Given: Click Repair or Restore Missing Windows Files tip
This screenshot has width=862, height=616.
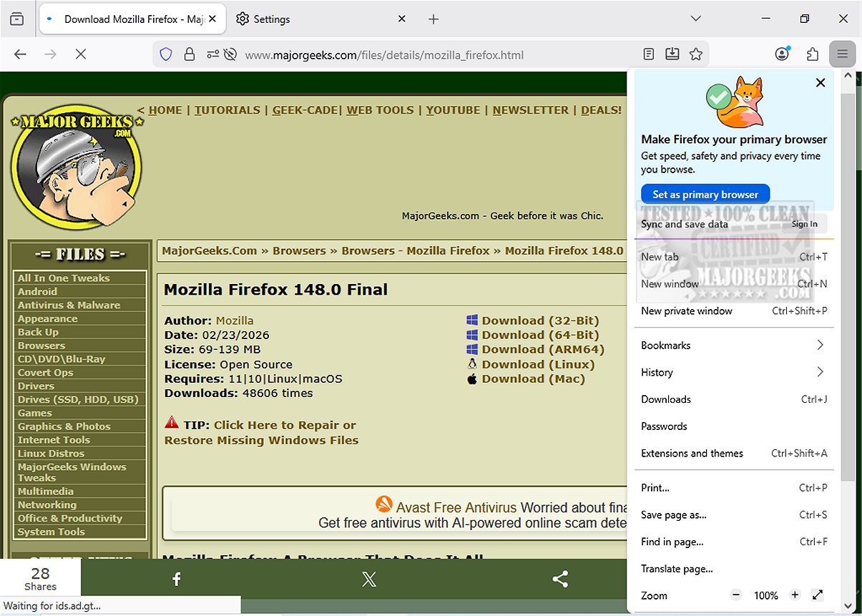Looking at the screenshot, I should coord(262,433).
